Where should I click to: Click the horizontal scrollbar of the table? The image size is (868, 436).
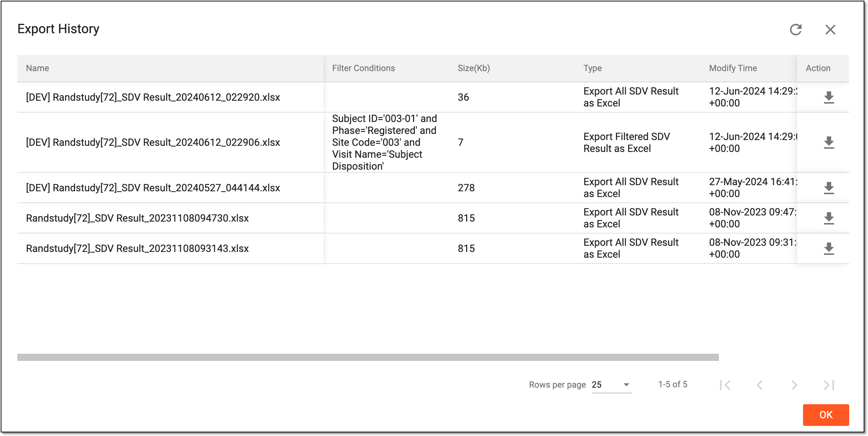(x=368, y=357)
